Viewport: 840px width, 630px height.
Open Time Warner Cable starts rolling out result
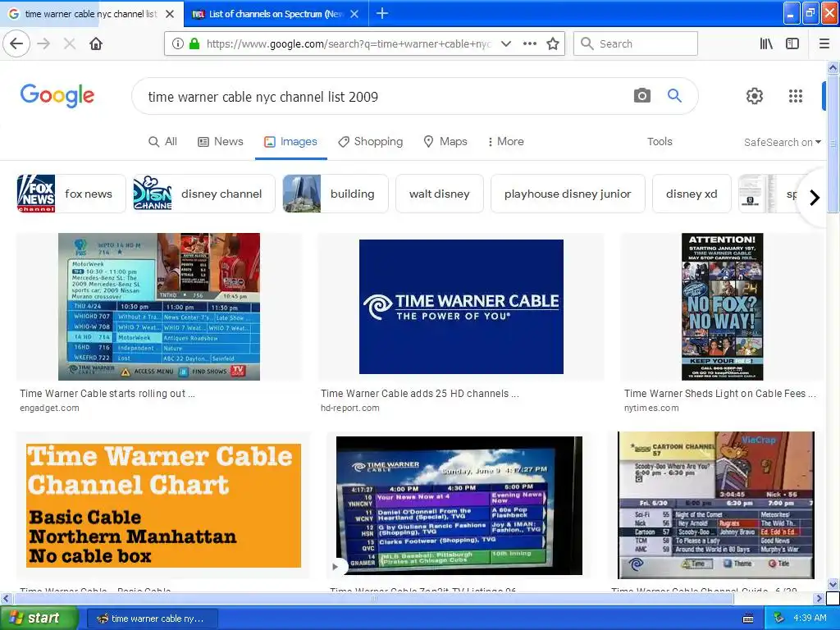107,393
